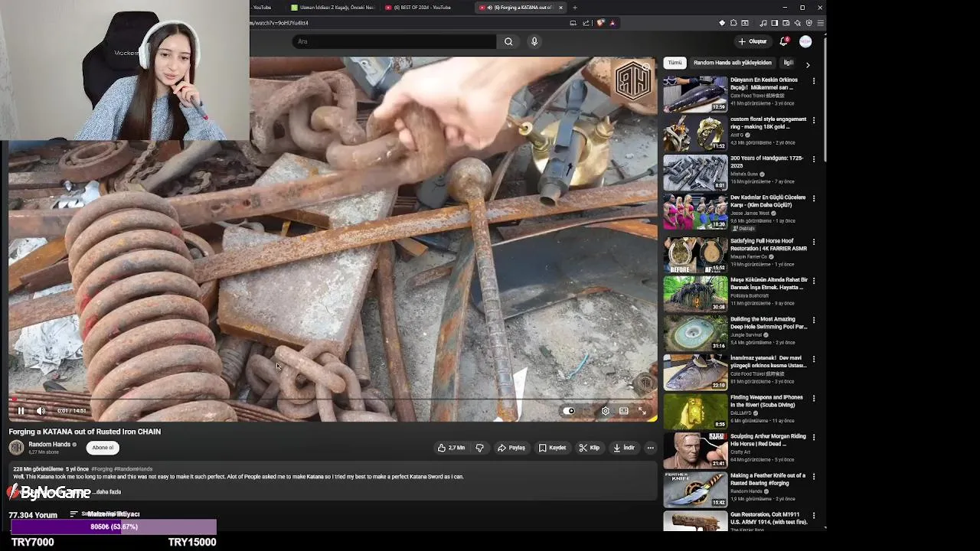
Task: Open a new browser tab with plus
Action: (575, 8)
